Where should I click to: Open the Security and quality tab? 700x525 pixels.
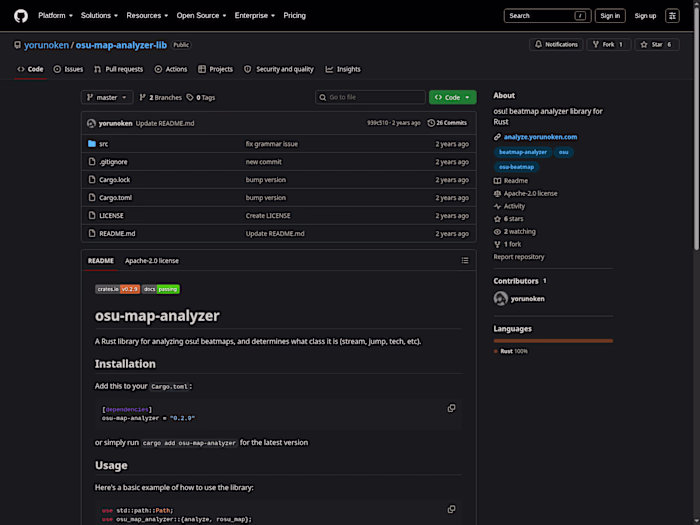point(279,69)
